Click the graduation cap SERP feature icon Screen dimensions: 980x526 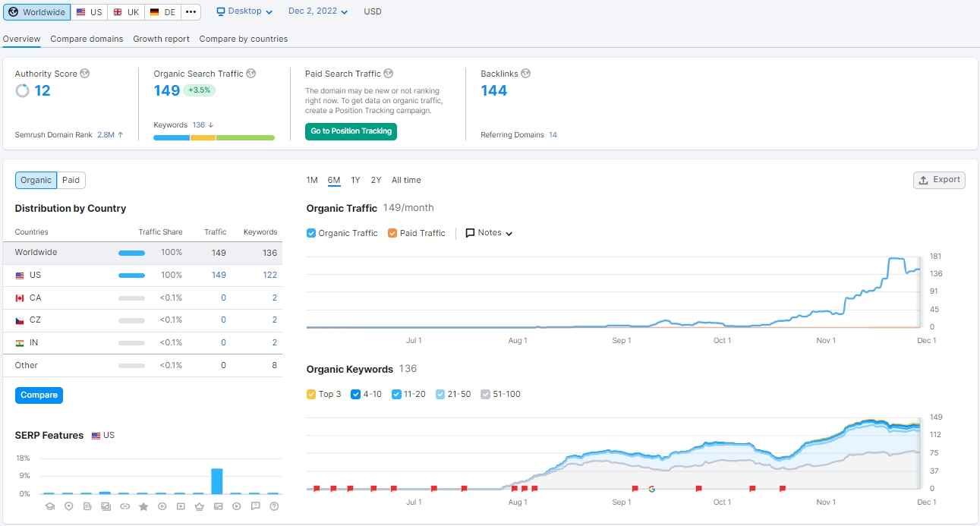(50, 506)
